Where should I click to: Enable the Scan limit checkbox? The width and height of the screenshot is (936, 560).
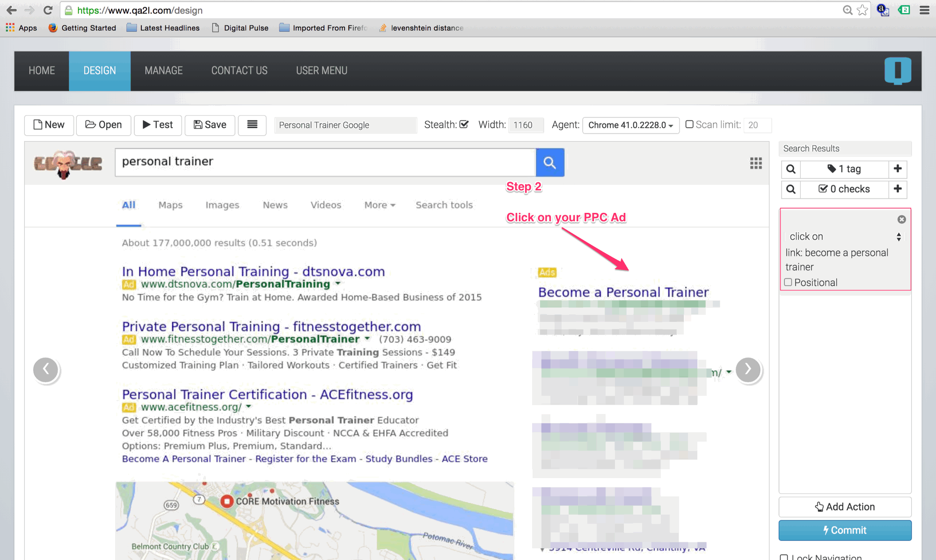pos(689,124)
